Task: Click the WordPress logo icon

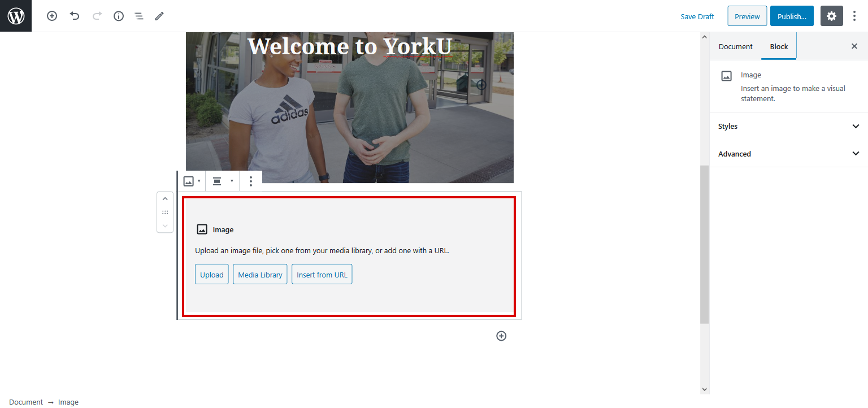Action: pos(16,16)
